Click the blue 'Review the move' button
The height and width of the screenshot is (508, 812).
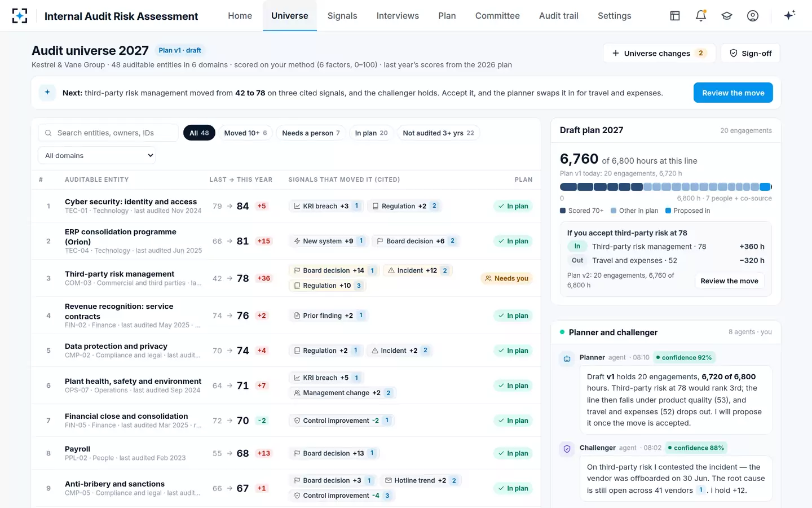click(733, 93)
